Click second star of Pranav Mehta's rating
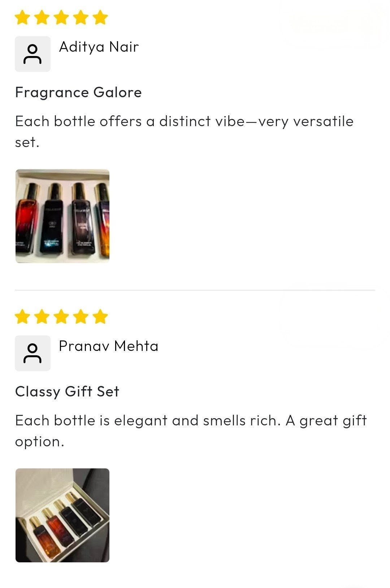Screen dimensions: 390x588 tap(42, 317)
